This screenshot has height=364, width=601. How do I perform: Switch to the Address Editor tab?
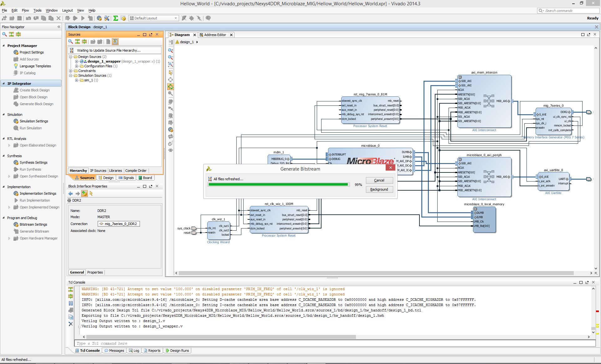pyautogui.click(x=215, y=35)
